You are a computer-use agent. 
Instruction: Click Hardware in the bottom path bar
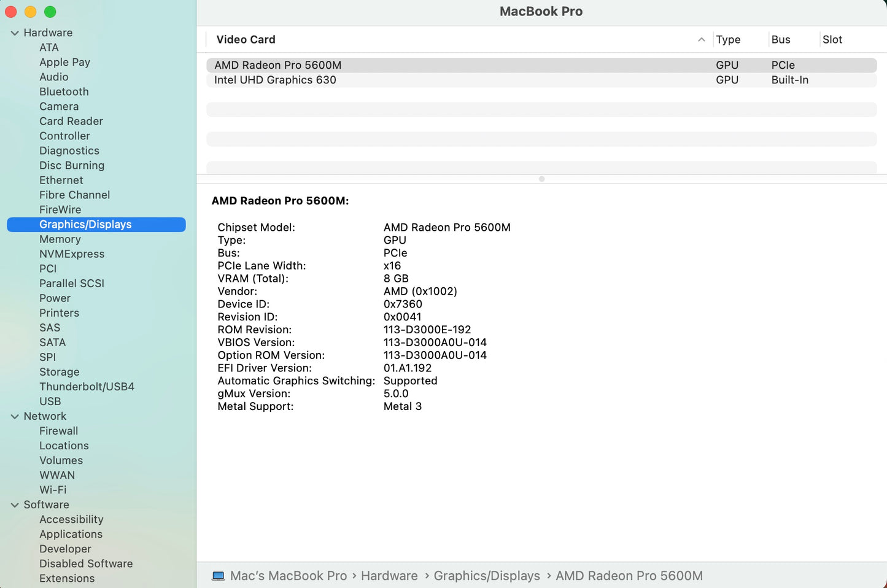(x=389, y=576)
